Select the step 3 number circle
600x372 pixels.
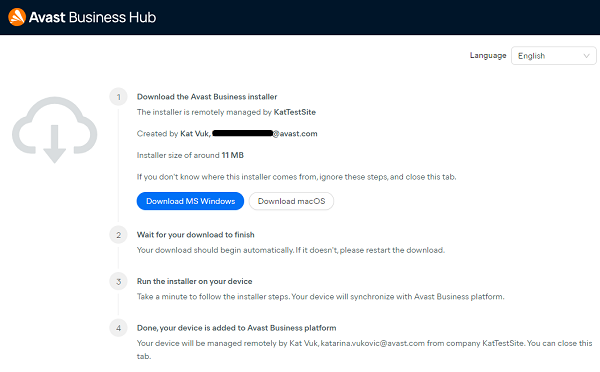click(119, 282)
